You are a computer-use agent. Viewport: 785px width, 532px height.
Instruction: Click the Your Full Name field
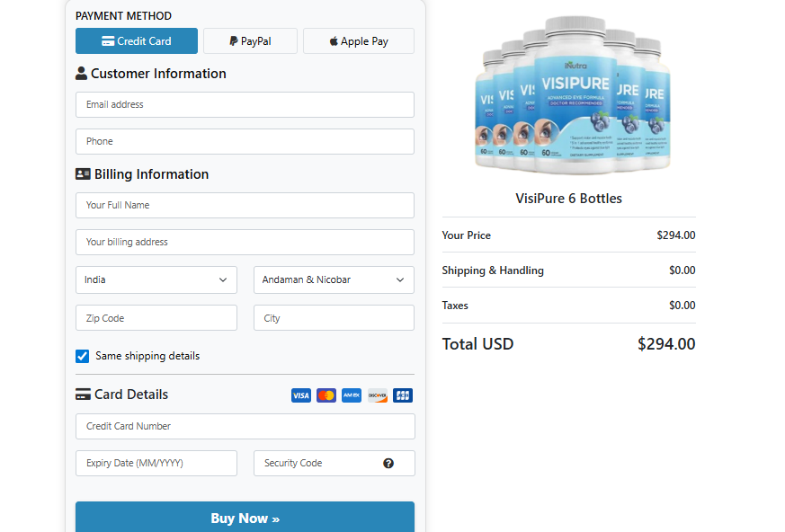[245, 205]
